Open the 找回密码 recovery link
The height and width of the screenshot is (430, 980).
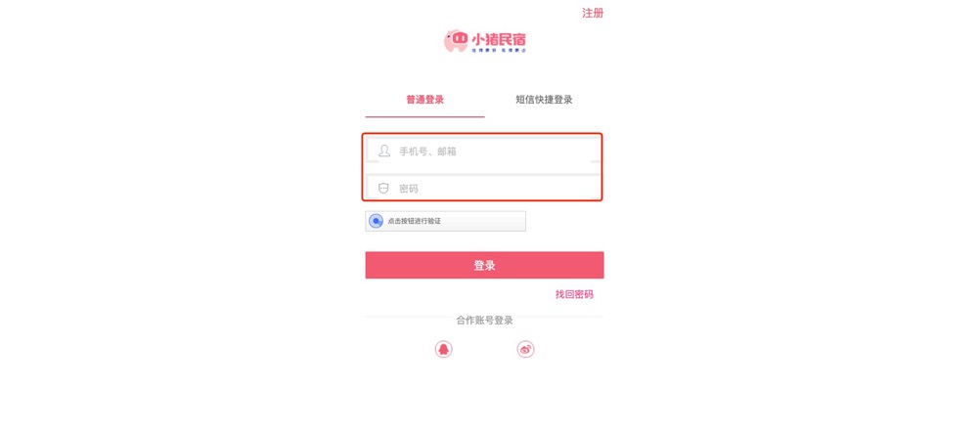(574, 294)
